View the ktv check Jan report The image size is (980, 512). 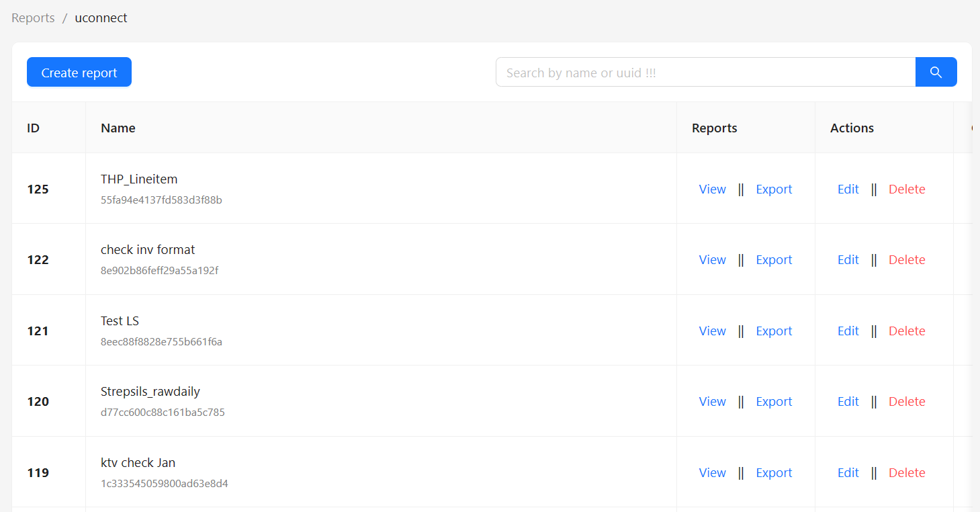[712, 472]
